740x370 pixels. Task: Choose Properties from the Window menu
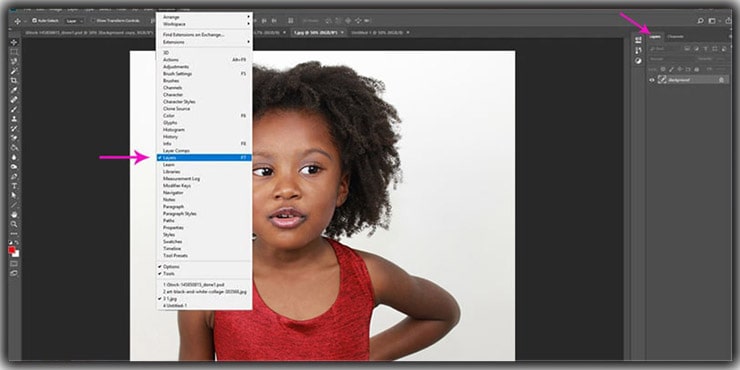(204, 227)
